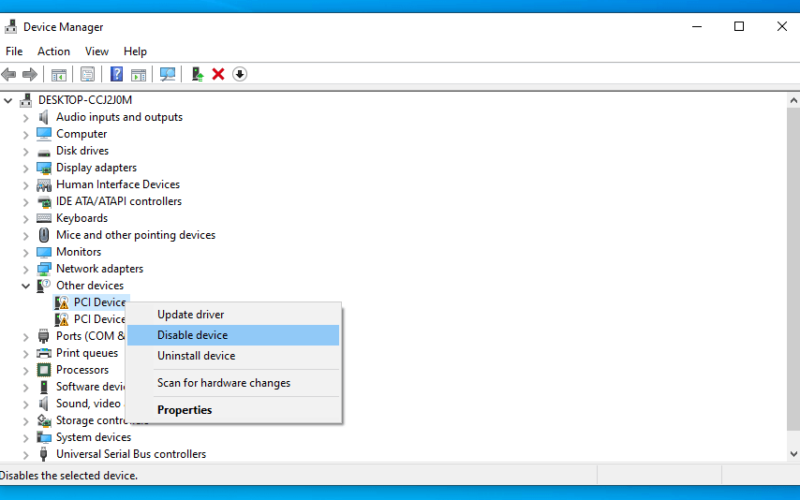Select the first PCI Device entry
The height and width of the screenshot is (500, 800).
pyautogui.click(x=99, y=303)
